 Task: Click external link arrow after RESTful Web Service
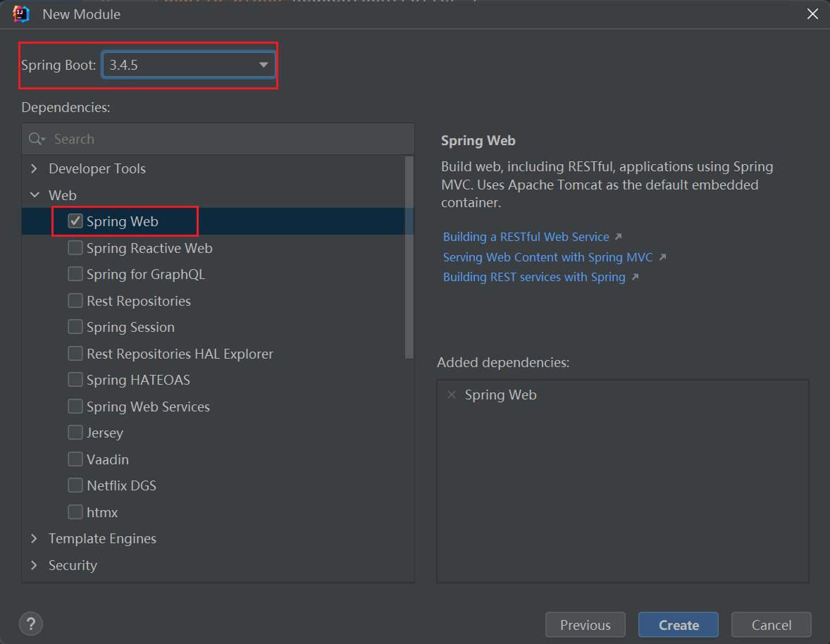pos(617,235)
